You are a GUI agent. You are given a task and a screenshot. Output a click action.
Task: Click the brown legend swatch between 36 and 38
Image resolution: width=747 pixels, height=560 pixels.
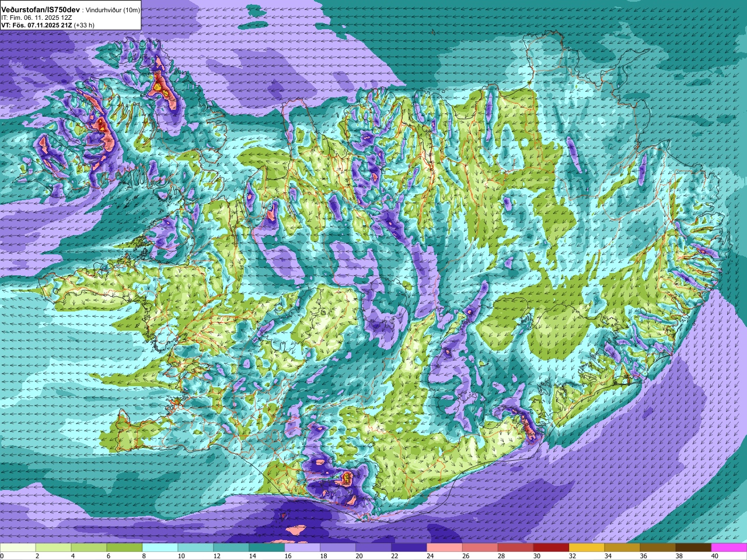pos(659,548)
